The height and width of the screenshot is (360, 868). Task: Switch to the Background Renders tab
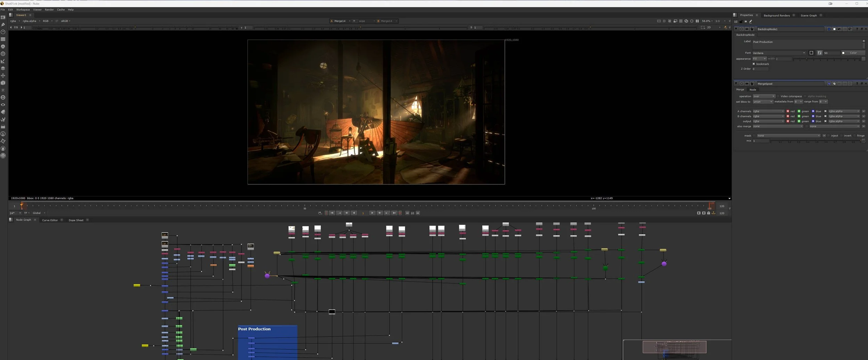(777, 16)
